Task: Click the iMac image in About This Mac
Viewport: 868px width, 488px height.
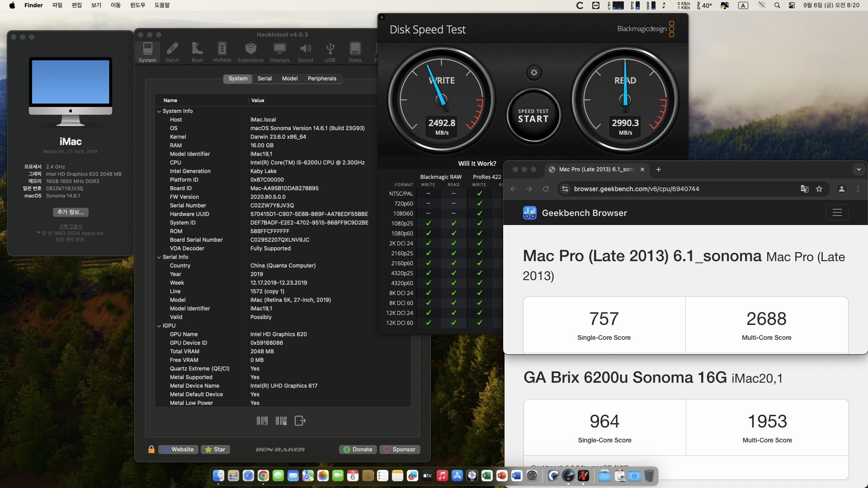Action: [x=71, y=91]
